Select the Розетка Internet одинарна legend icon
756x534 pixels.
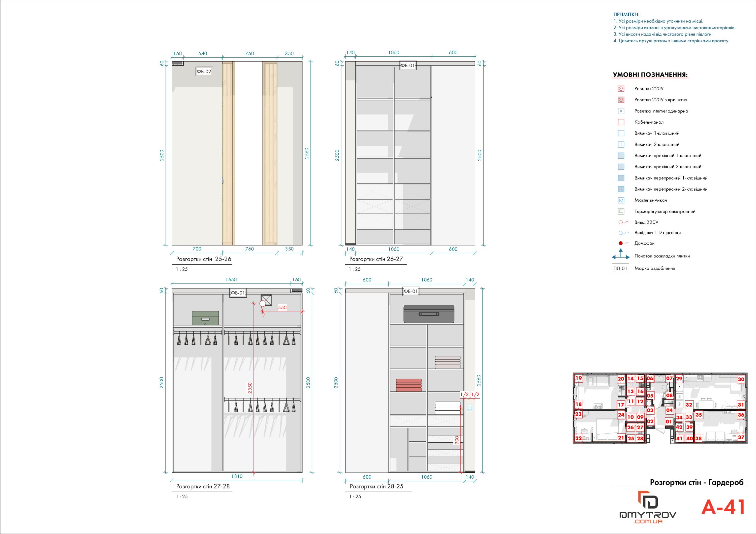(621, 111)
